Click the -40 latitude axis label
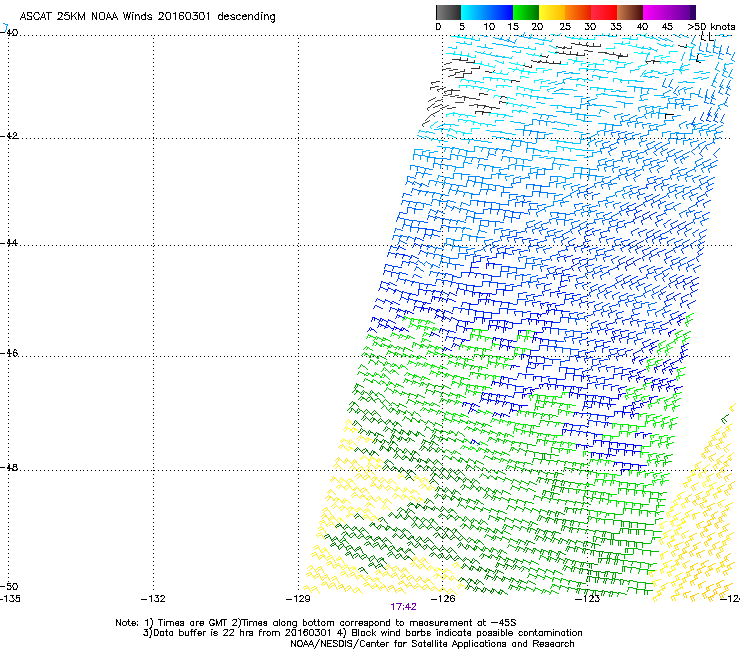 9,33
